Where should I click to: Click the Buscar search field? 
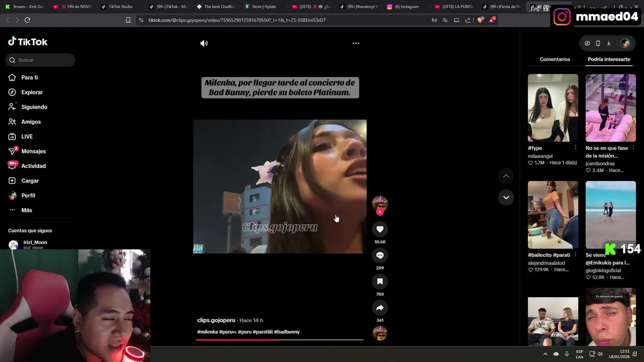40,60
